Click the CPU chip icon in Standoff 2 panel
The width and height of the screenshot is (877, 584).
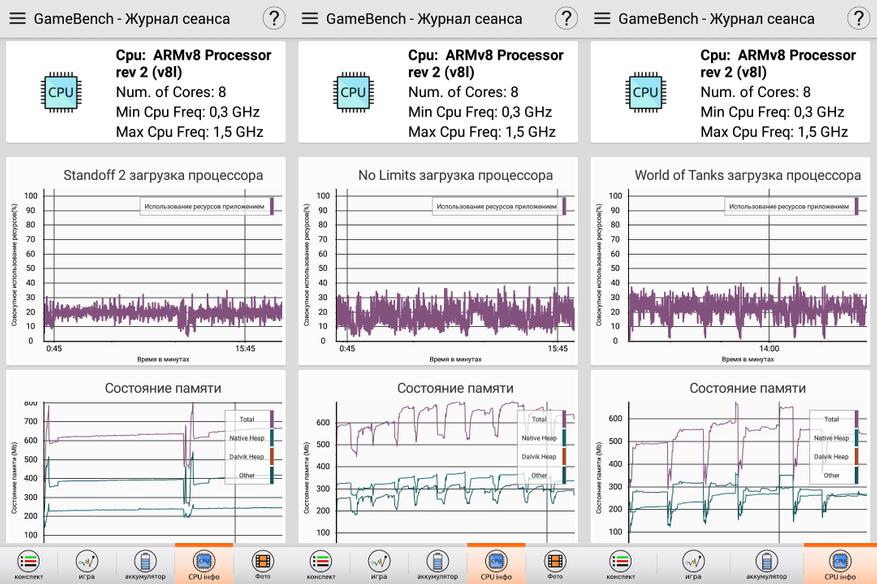click(x=61, y=92)
